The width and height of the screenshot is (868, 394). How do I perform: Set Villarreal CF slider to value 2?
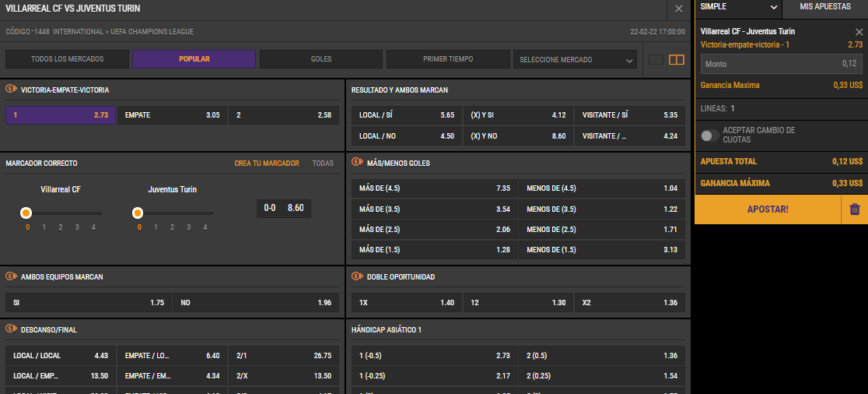point(61,227)
